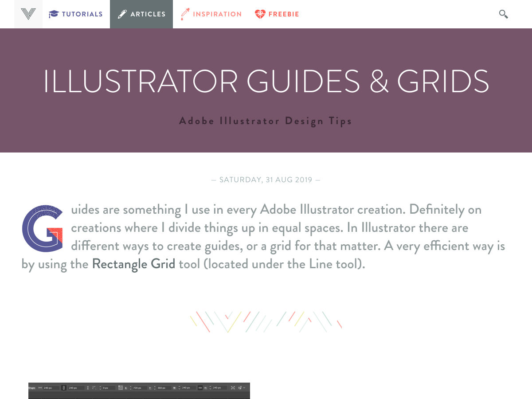532x399 pixels.
Task: Click the pencil icon beside Articles
Action: point(122,14)
